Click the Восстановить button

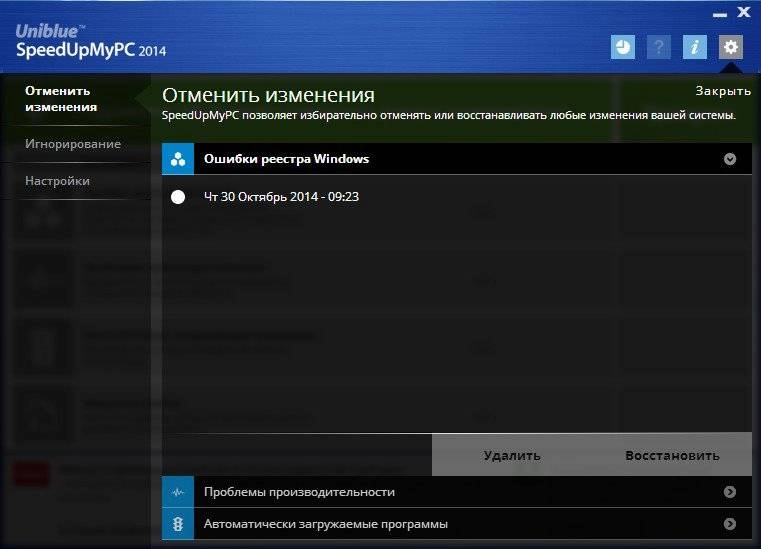click(672, 455)
